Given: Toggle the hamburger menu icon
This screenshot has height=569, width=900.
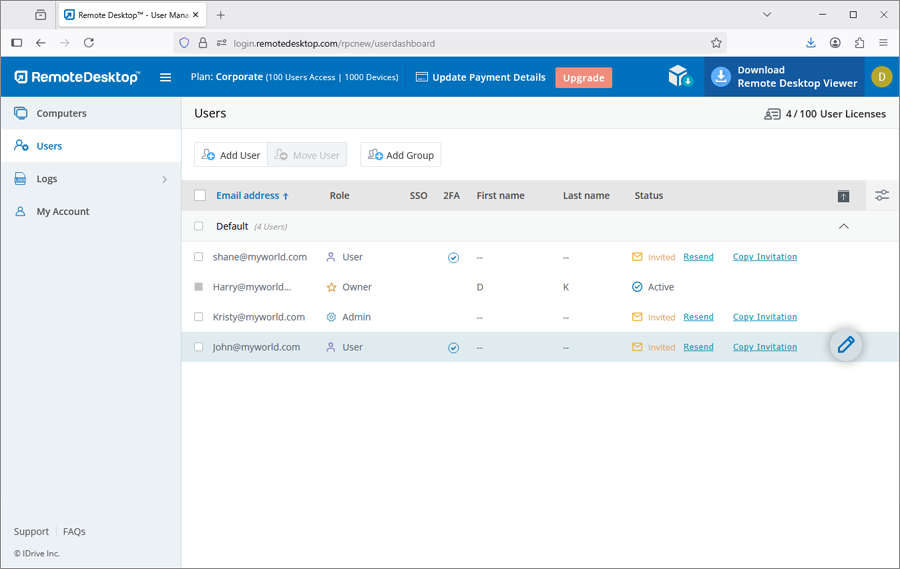Looking at the screenshot, I should (x=166, y=77).
